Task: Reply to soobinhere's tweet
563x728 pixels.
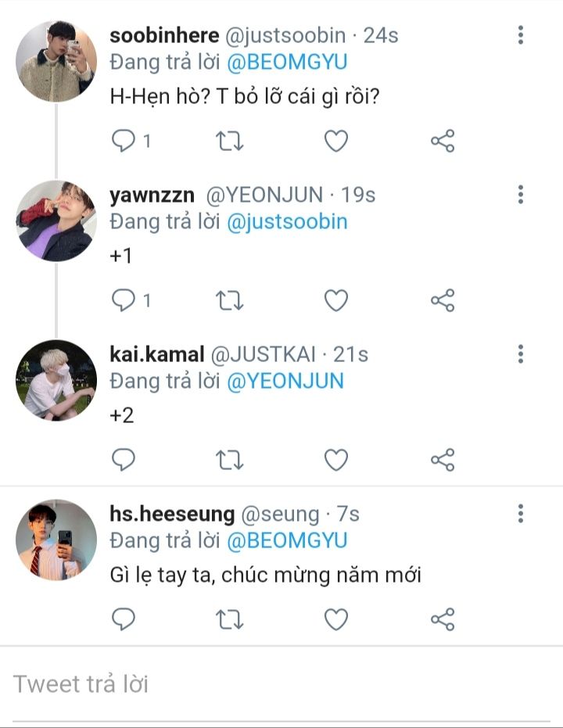Action: point(124,141)
